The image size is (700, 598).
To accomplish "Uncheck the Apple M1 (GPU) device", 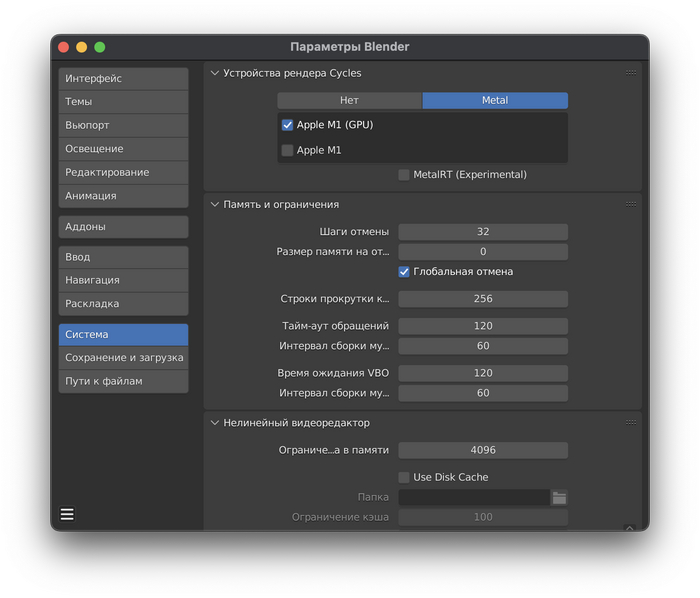I will (288, 125).
